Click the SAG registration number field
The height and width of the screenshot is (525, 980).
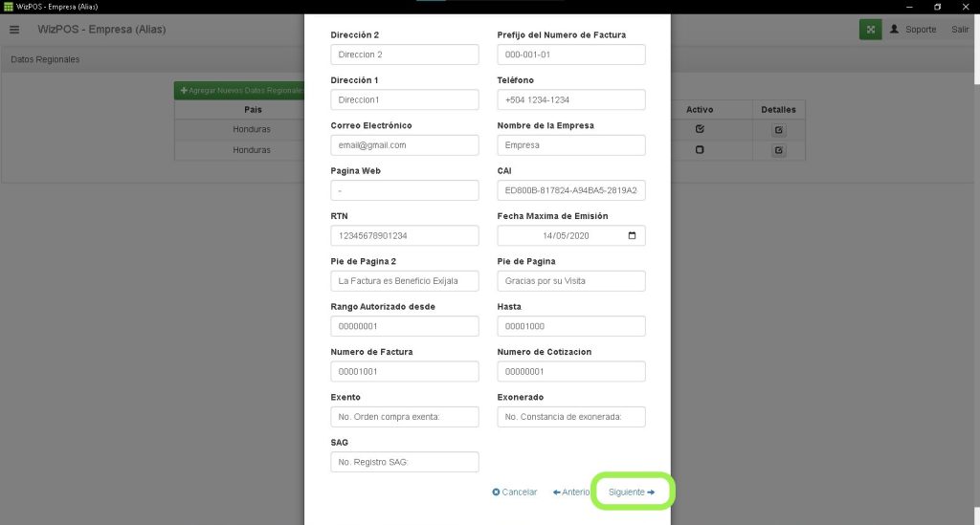pyautogui.click(x=404, y=462)
